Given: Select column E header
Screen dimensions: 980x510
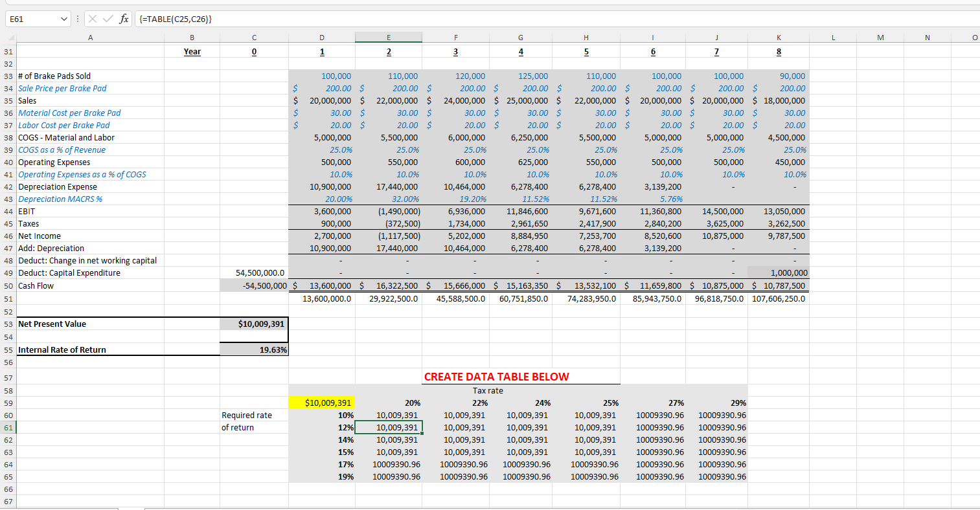Looking at the screenshot, I should 389,38.
